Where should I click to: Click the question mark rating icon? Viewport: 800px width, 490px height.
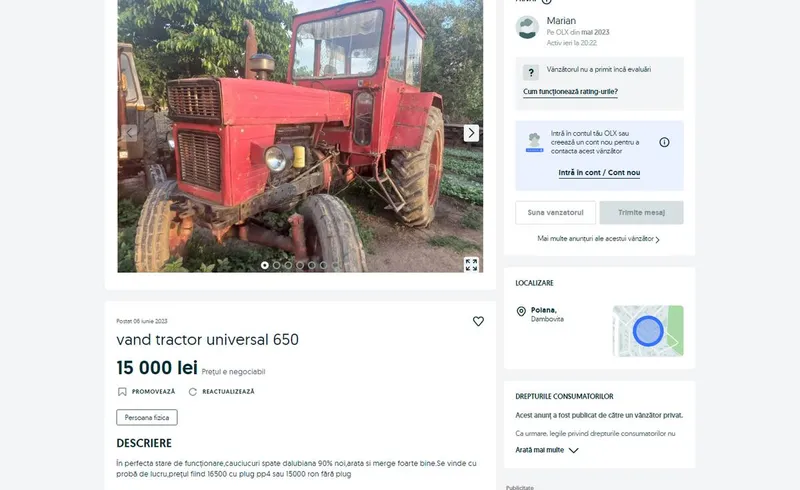531,72
